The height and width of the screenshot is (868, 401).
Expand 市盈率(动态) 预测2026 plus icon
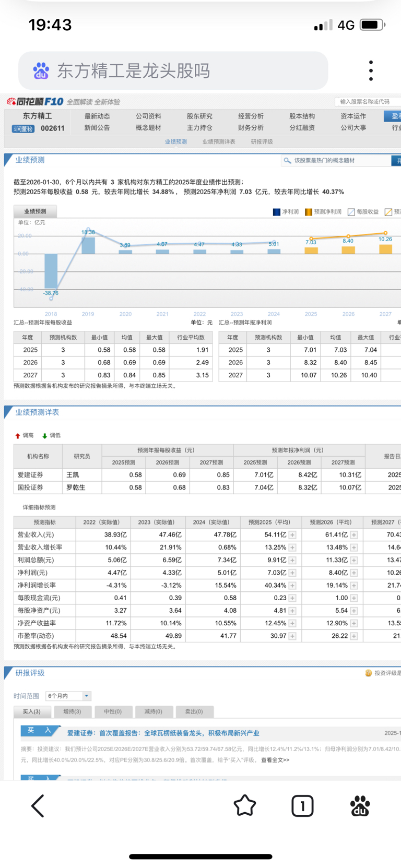point(354,636)
